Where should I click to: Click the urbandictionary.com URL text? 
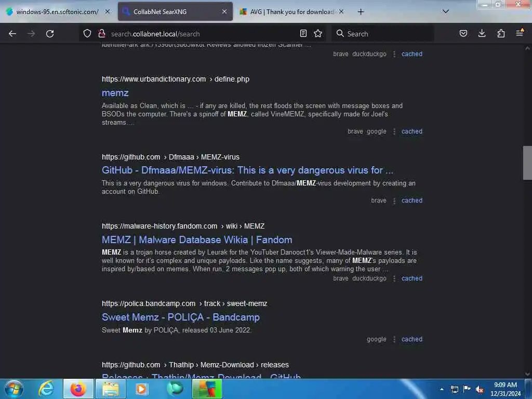coord(176,79)
